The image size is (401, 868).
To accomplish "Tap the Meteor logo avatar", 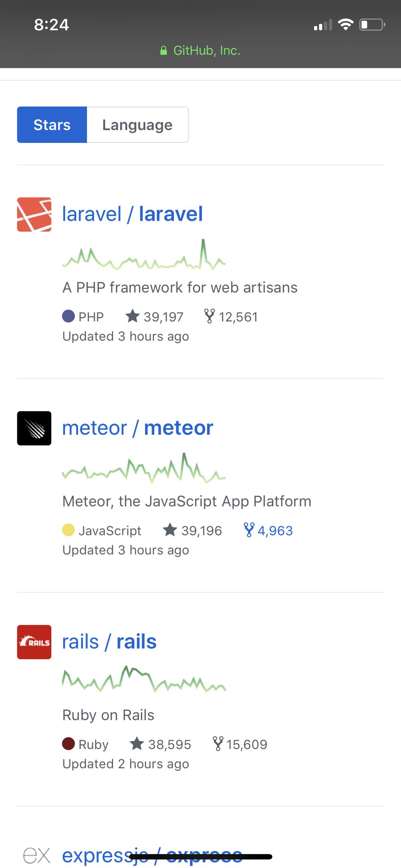I will click(34, 428).
